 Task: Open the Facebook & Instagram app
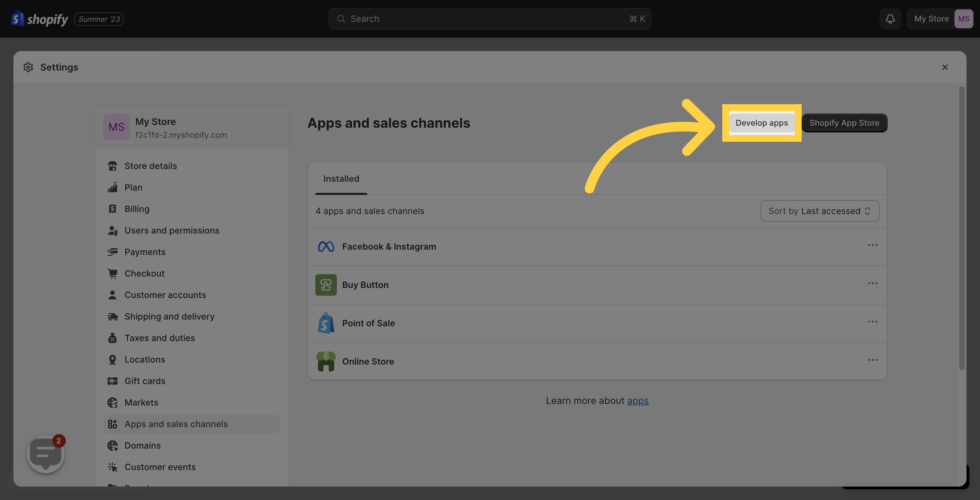coord(597,247)
